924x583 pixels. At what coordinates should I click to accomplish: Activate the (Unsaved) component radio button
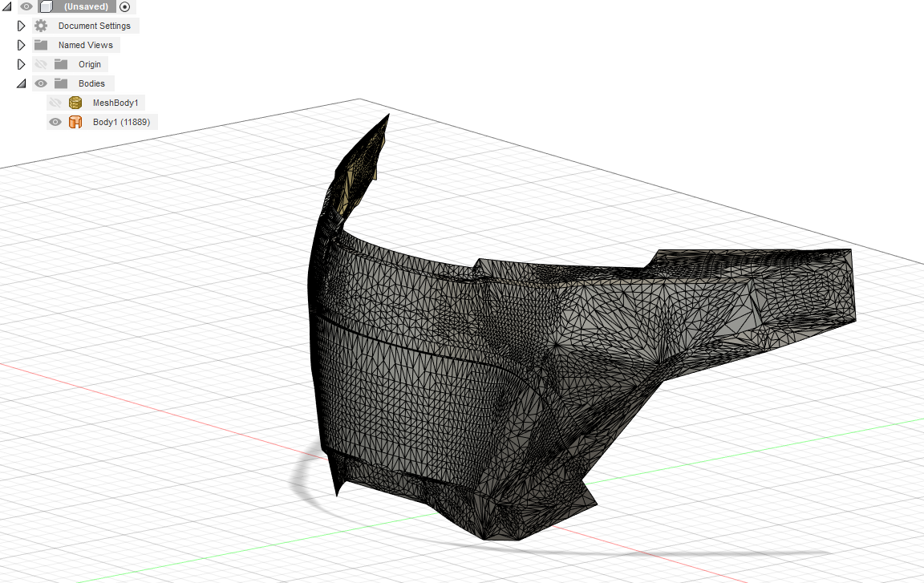(x=124, y=7)
